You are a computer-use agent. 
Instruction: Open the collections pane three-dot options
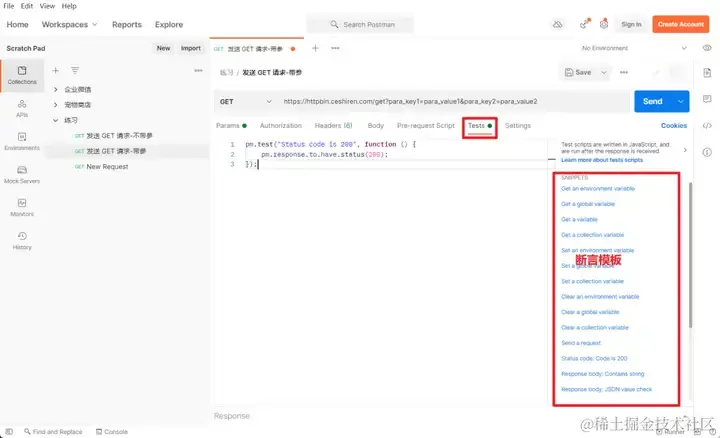(x=198, y=70)
